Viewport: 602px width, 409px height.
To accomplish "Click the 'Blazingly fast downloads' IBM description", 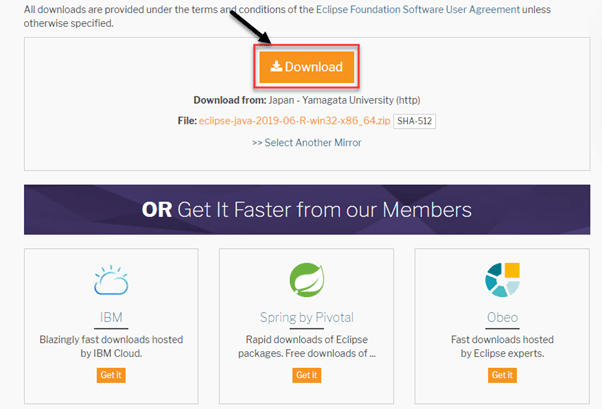I will (111, 346).
